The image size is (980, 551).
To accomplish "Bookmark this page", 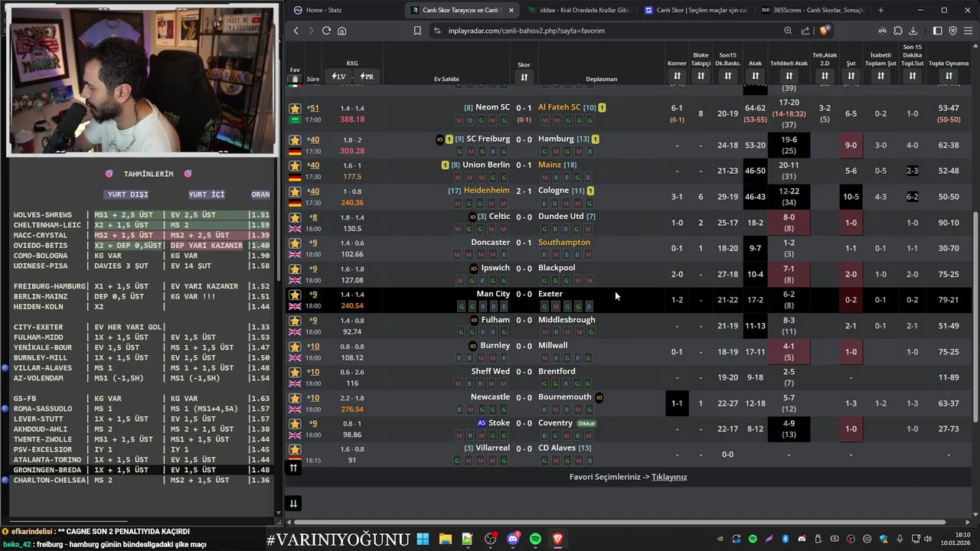I will pyautogui.click(x=417, y=31).
